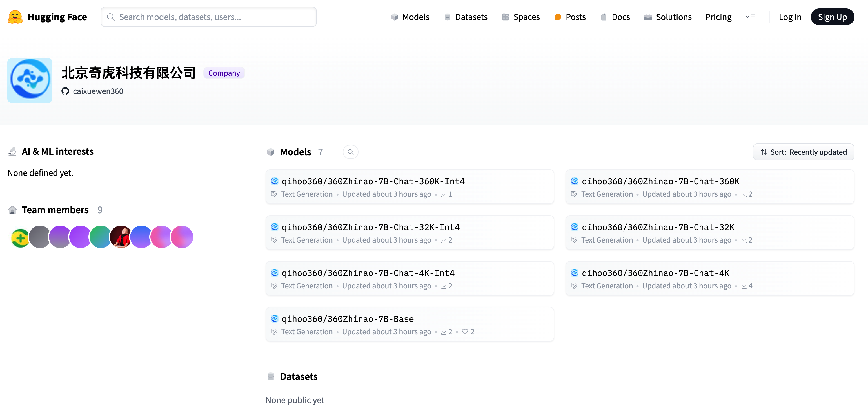Open qihoo360/360Zhinao-7B-Chat-360K-Int4 model card

410,187
